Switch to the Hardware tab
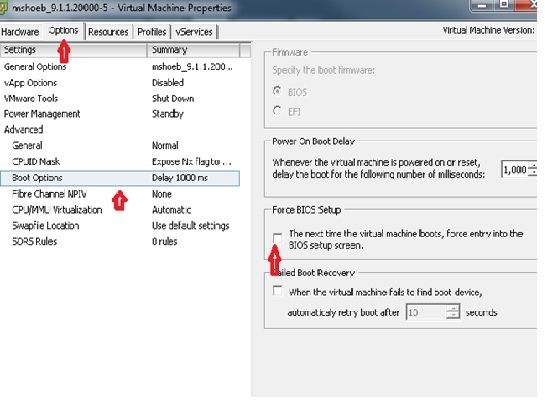 click(x=20, y=32)
